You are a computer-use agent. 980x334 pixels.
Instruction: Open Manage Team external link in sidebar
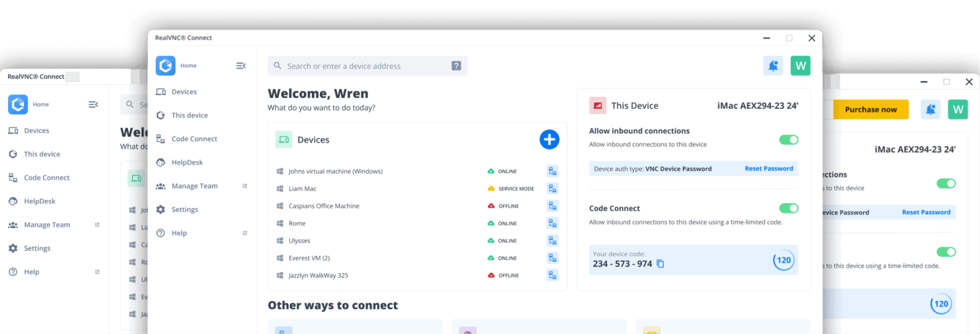[244, 186]
